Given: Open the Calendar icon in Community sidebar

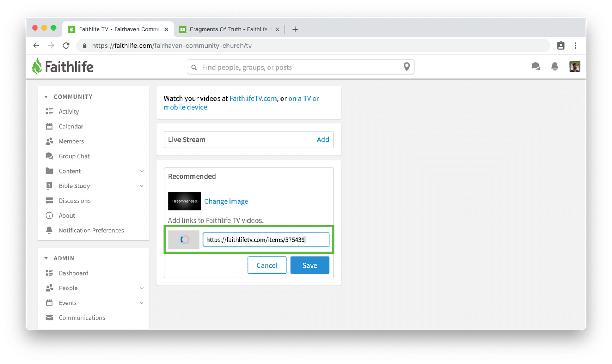Looking at the screenshot, I should [x=49, y=126].
